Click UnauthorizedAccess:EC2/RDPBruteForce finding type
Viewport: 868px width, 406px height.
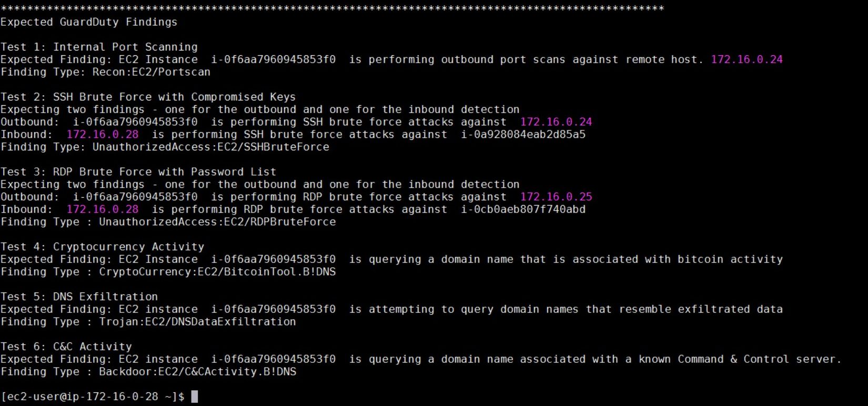pos(217,222)
